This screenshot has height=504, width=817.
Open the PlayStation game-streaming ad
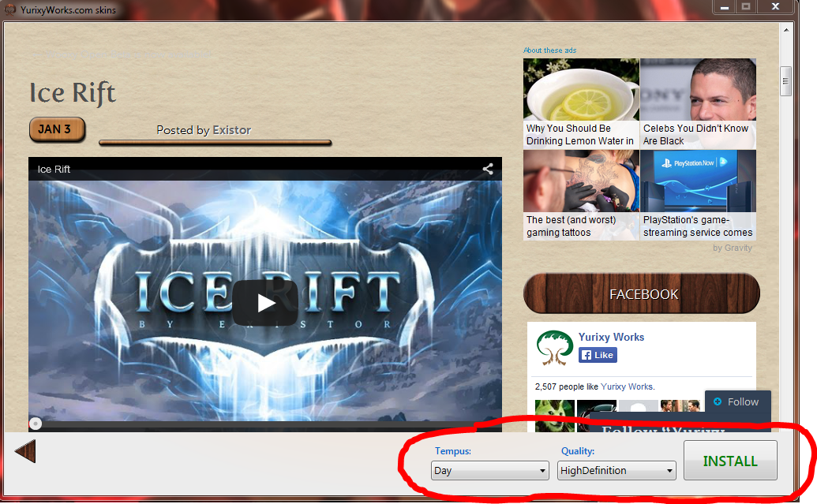[698, 181]
